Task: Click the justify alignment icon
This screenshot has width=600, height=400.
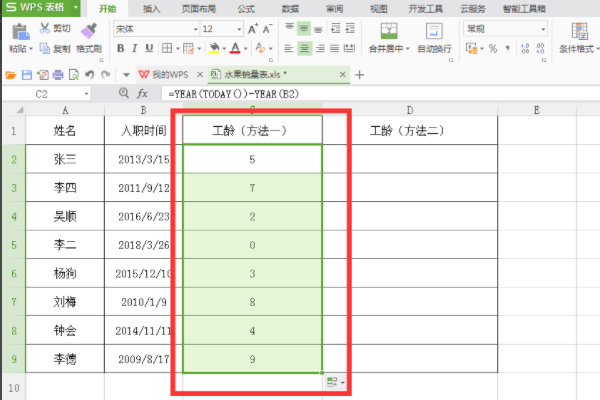Action: [x=334, y=49]
